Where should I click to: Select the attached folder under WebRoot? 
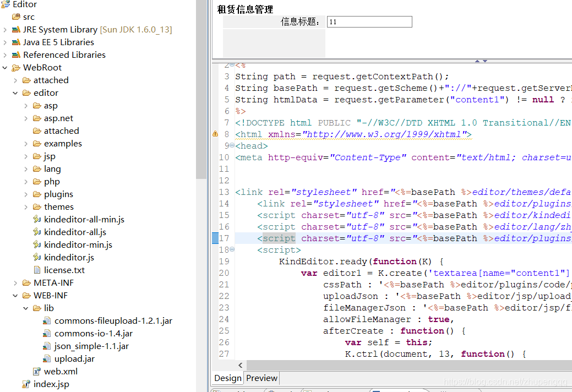point(51,80)
